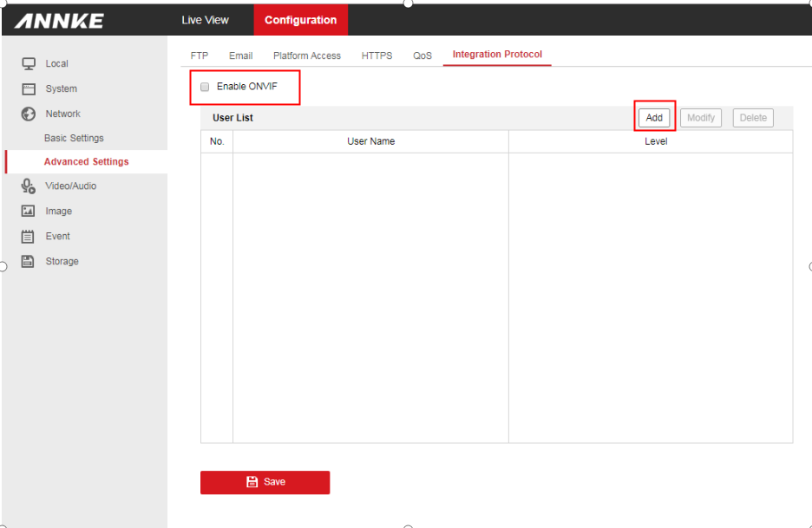Click the User List heading
The height and width of the screenshot is (528, 812).
pos(232,118)
